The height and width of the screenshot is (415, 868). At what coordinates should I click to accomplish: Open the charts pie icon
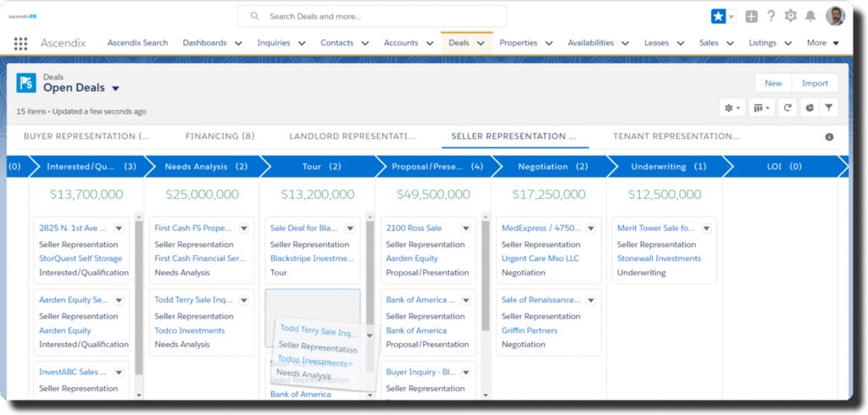(x=810, y=108)
